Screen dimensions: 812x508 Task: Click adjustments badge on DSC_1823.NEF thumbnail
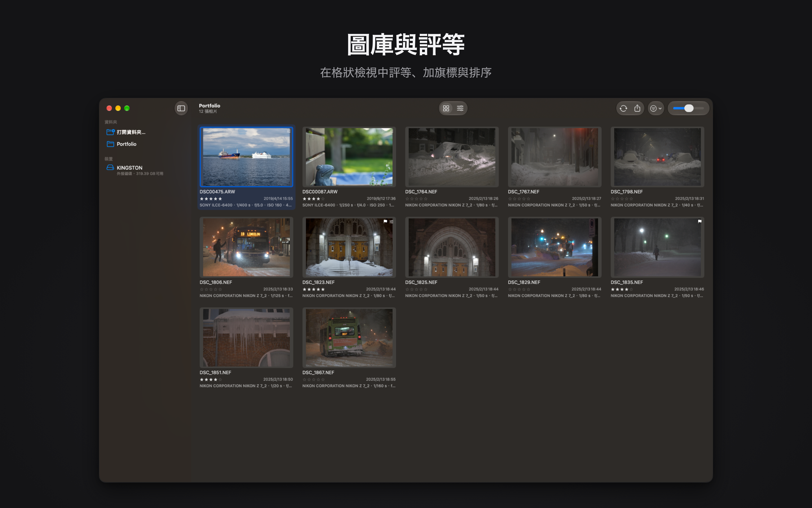(391, 222)
